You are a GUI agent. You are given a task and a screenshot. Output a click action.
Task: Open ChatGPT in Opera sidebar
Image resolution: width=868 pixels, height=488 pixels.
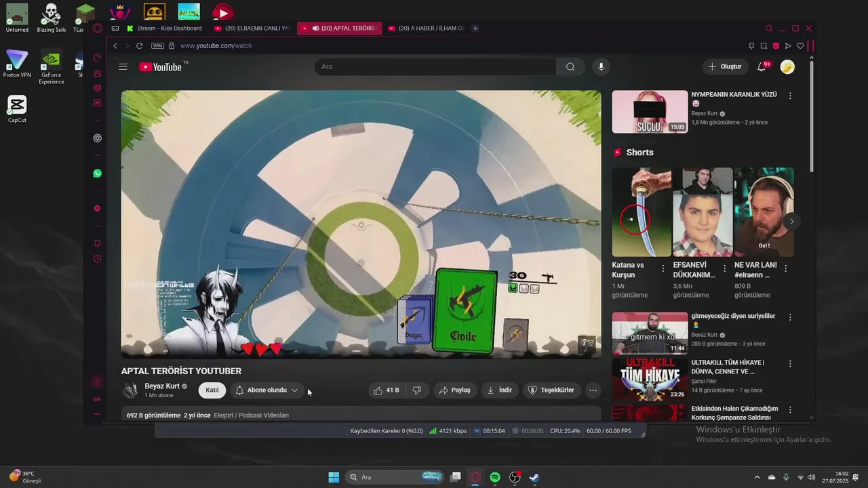pos(97,138)
